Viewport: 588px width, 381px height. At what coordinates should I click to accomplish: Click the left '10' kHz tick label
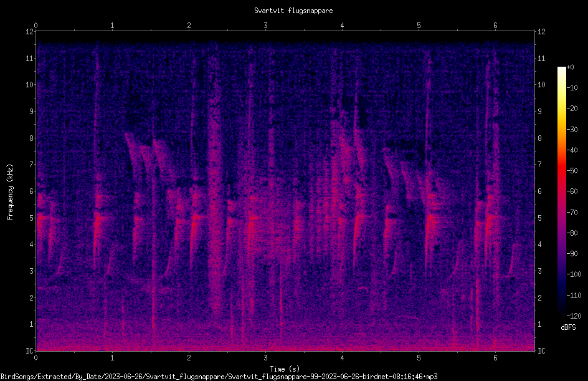click(30, 85)
